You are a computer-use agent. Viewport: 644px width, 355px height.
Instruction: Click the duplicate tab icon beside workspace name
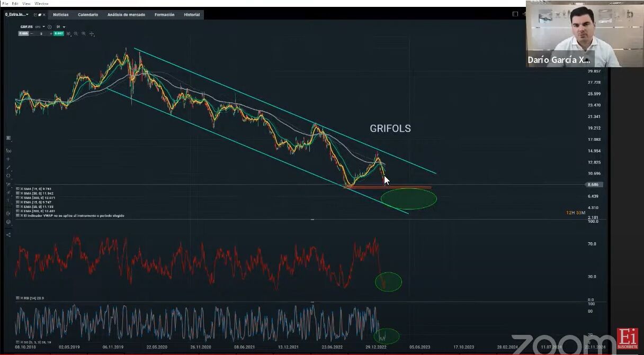(40, 15)
